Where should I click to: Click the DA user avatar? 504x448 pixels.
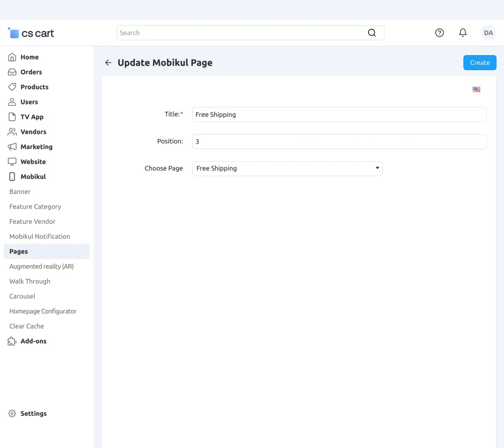coord(488,33)
